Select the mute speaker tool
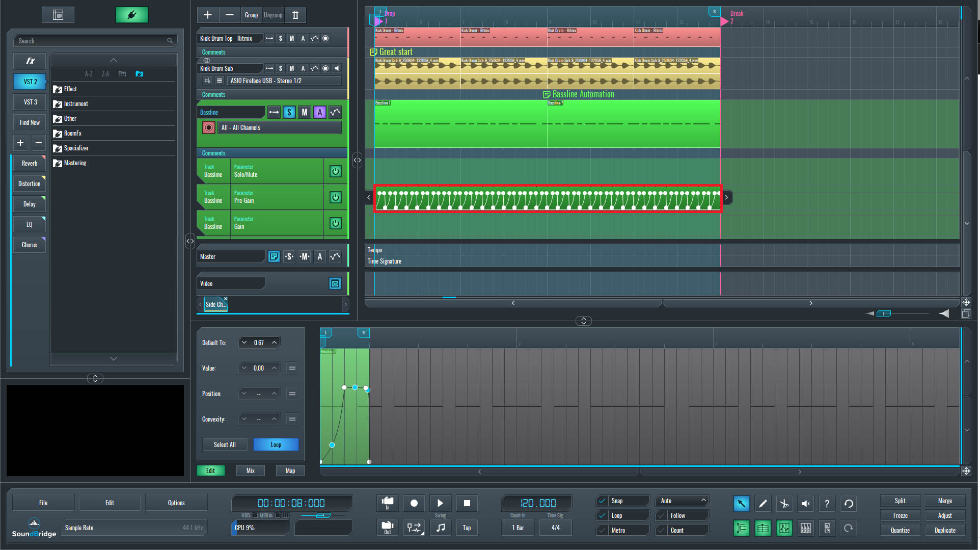This screenshot has width=980, height=550. point(806,504)
